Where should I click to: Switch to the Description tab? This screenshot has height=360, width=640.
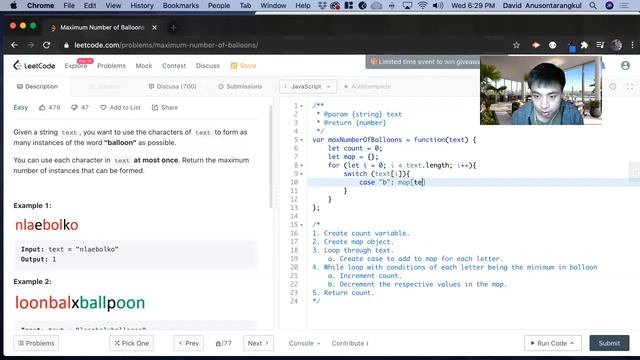coord(38,87)
